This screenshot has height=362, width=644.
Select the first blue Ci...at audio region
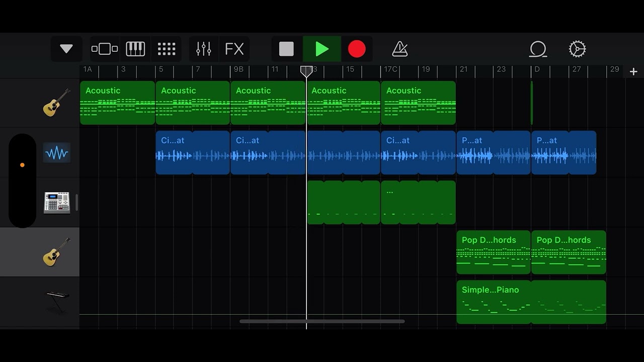tap(193, 153)
